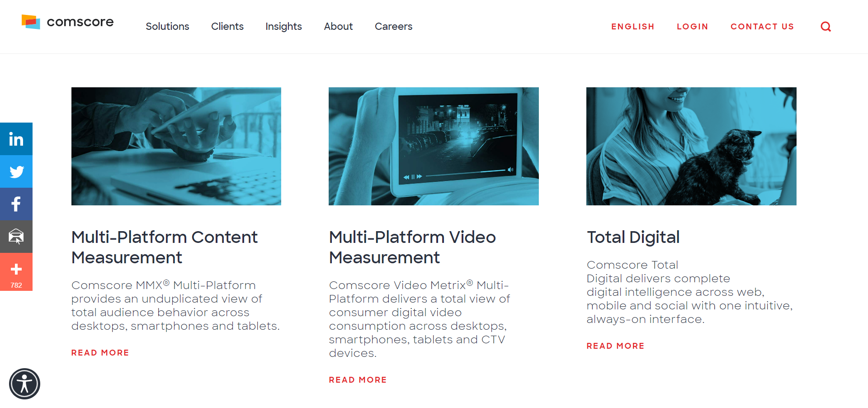The width and height of the screenshot is (868, 408).
Task: Share via email icon in sidebar
Action: (16, 237)
